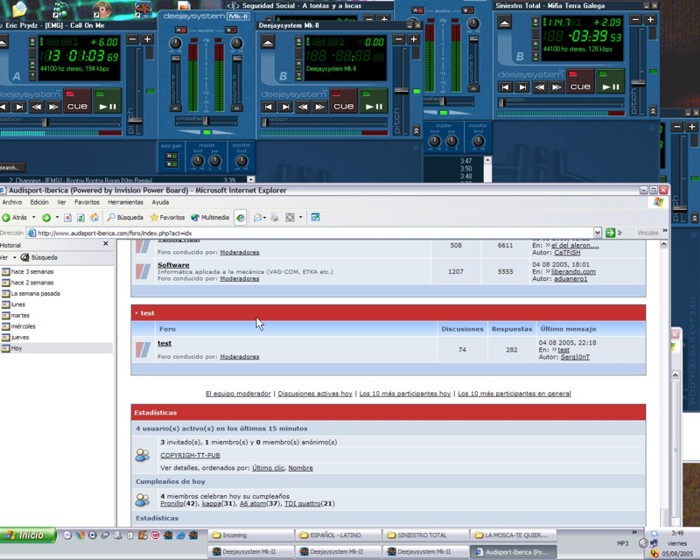This screenshot has height=560, width=700.
Task: Open the Archivo menu
Action: click(12, 202)
